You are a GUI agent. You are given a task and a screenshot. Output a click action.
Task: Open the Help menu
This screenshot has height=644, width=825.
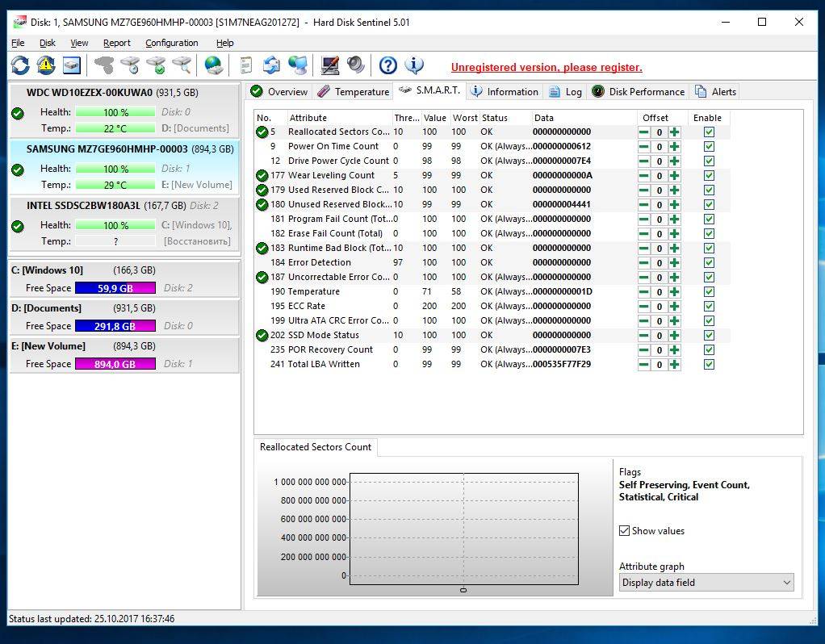coord(224,43)
